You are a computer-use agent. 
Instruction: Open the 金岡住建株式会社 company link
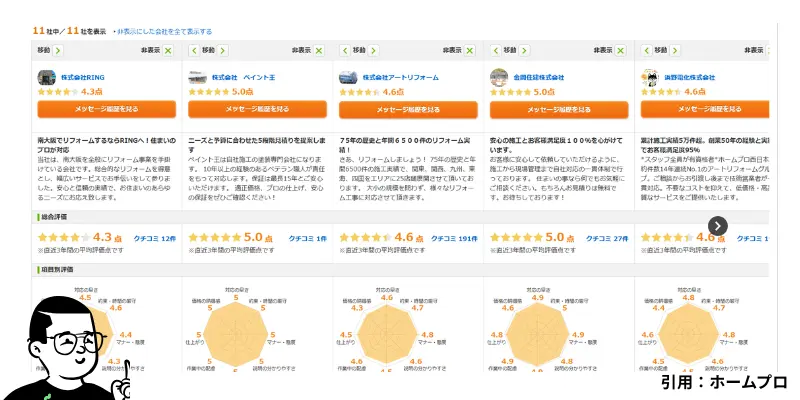tap(539, 78)
